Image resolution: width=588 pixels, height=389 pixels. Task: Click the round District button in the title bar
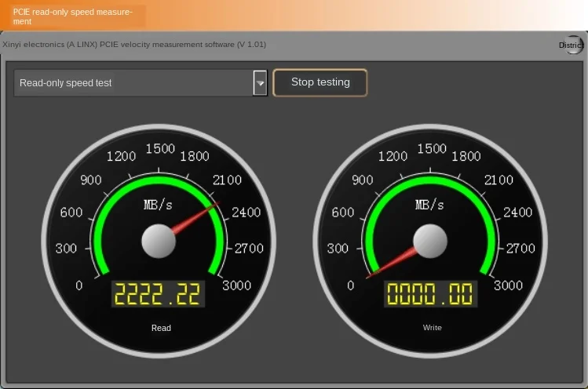point(572,45)
